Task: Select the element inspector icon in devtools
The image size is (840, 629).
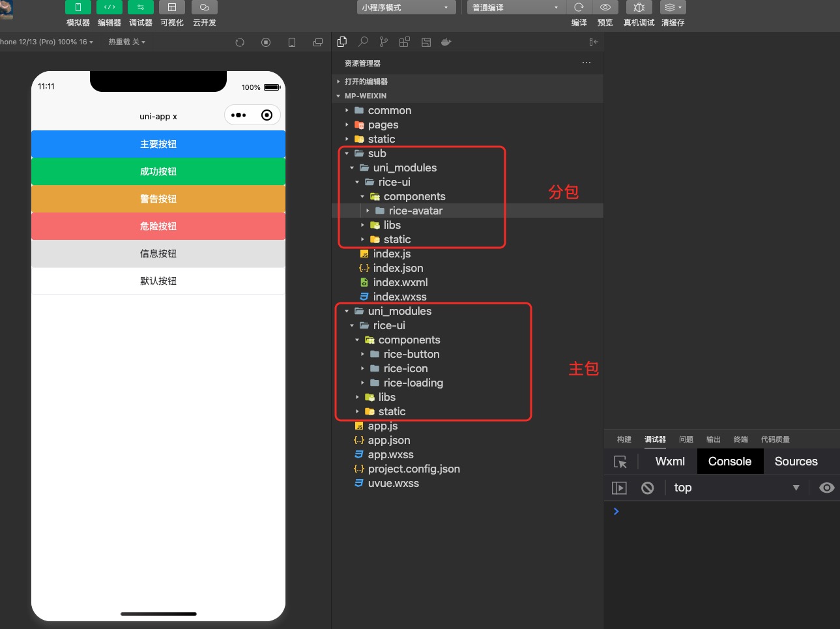Action: point(620,461)
